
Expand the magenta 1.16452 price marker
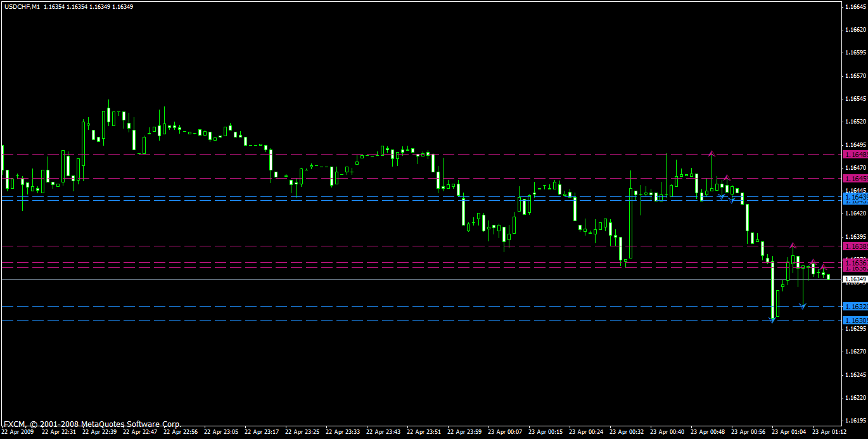click(854, 179)
